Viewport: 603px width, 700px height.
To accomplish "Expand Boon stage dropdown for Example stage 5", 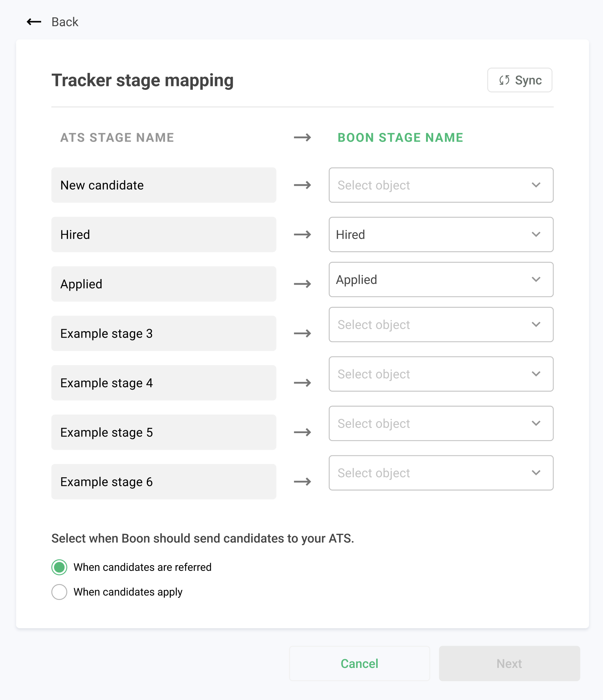I will click(441, 424).
